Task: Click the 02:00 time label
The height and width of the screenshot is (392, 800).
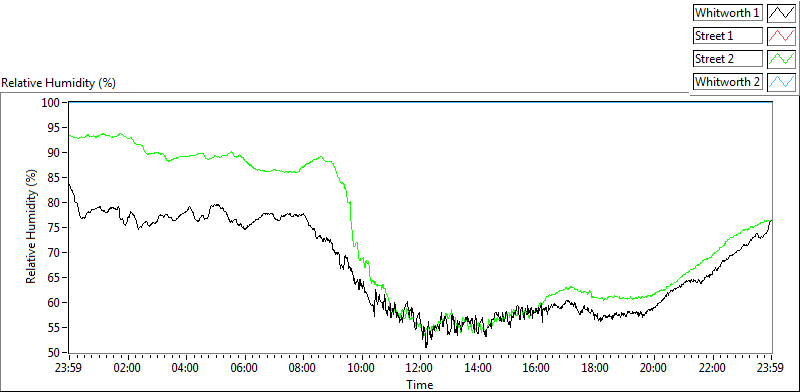Action: point(128,367)
